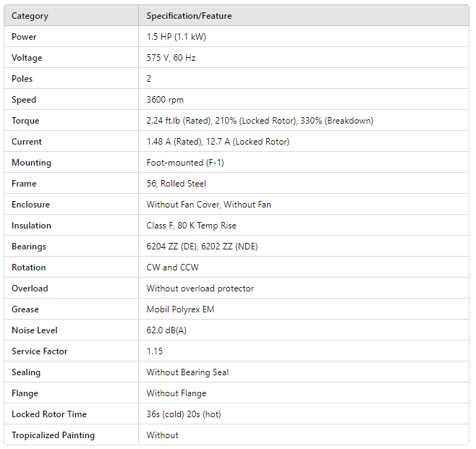Click the Enclosure row label
476x449 pixels.
(x=30, y=205)
